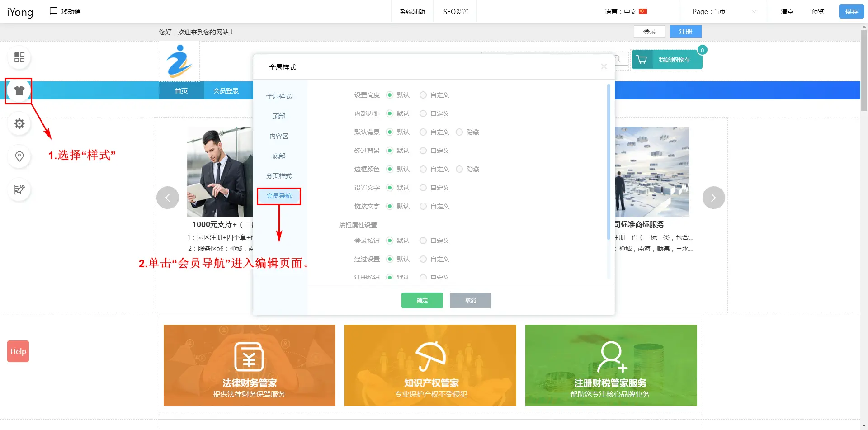
Task: Open the 语言 中文 language selector
Action: pyautogui.click(x=626, y=12)
